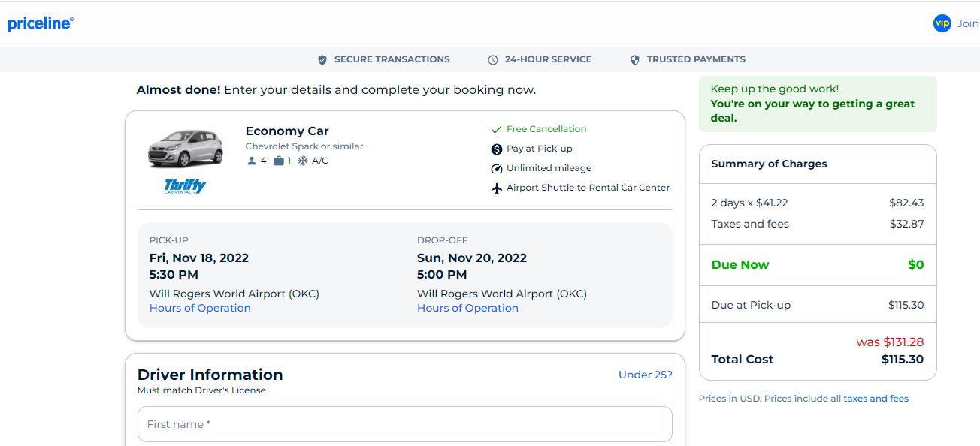Click the 24-Hour Service clock icon
The image size is (980, 446).
(493, 59)
